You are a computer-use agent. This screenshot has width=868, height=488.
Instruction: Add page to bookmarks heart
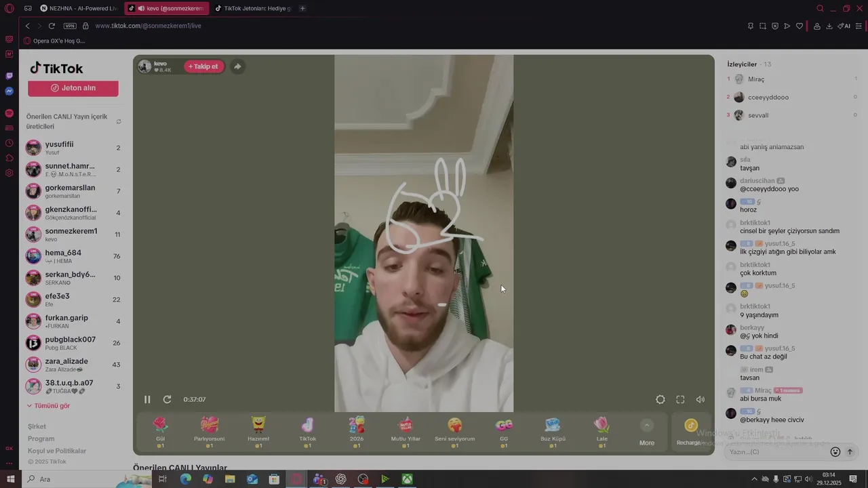coord(800,26)
